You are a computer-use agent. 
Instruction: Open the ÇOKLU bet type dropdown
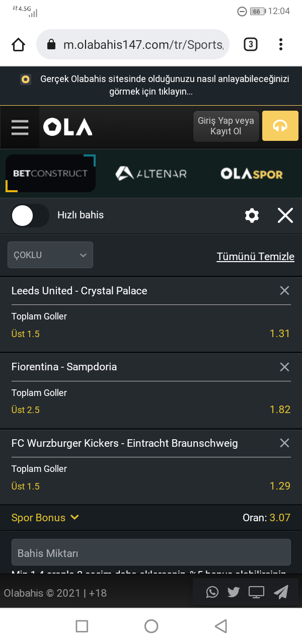coord(50,255)
